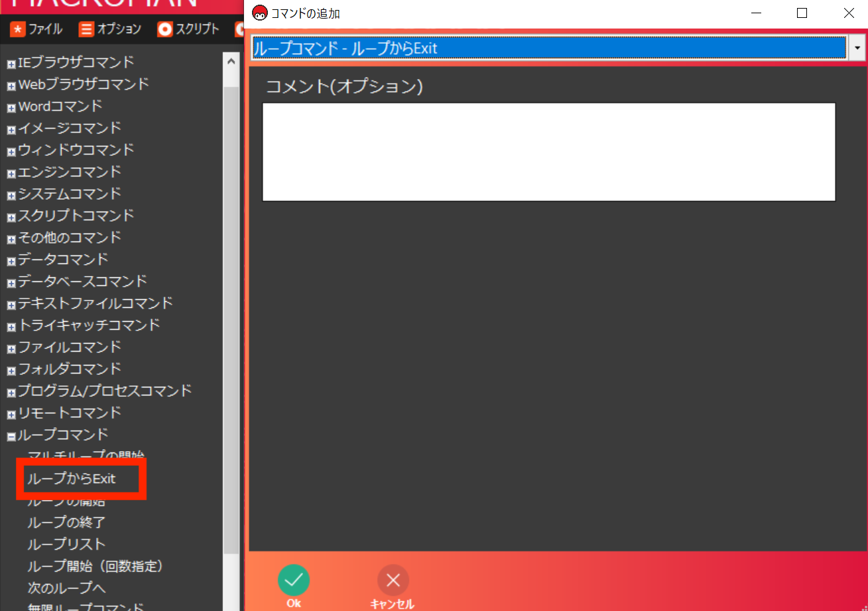Select トライキャッチコマンド in the tree
868x611 pixels.
pos(89,325)
